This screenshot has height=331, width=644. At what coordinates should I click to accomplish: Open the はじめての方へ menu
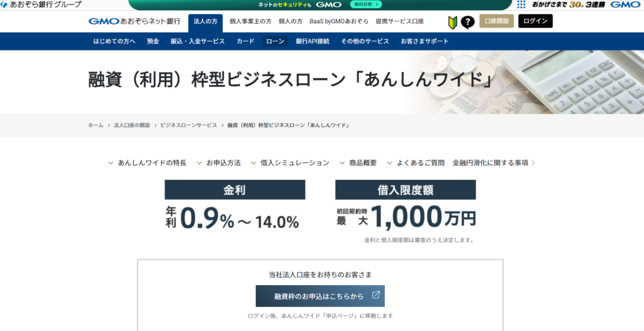pos(114,41)
